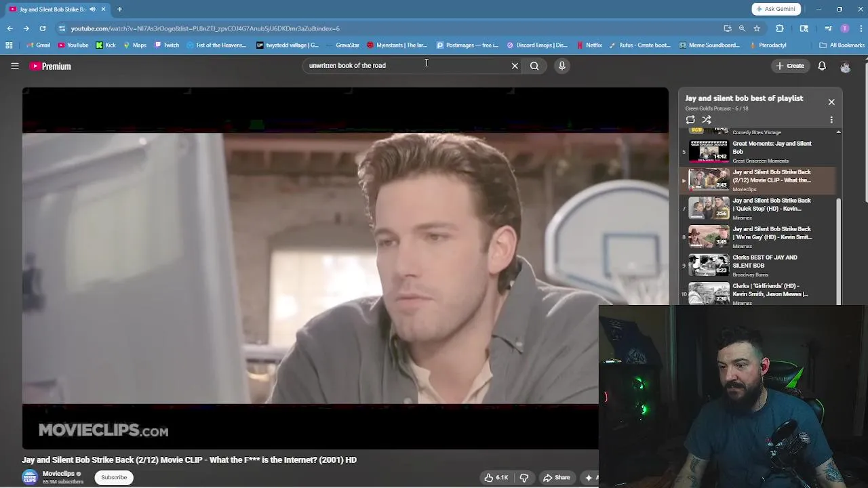Click the address bar URL

(205, 28)
